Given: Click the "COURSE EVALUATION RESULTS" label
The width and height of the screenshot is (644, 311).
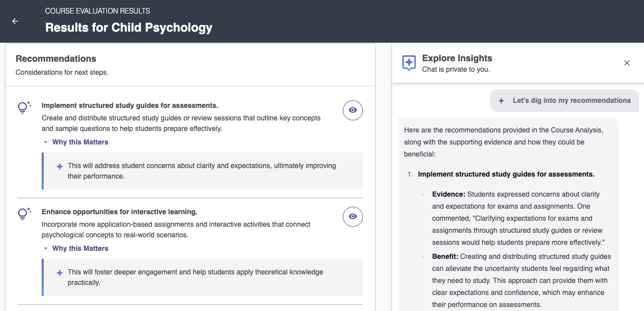Looking at the screenshot, I should (97, 11).
